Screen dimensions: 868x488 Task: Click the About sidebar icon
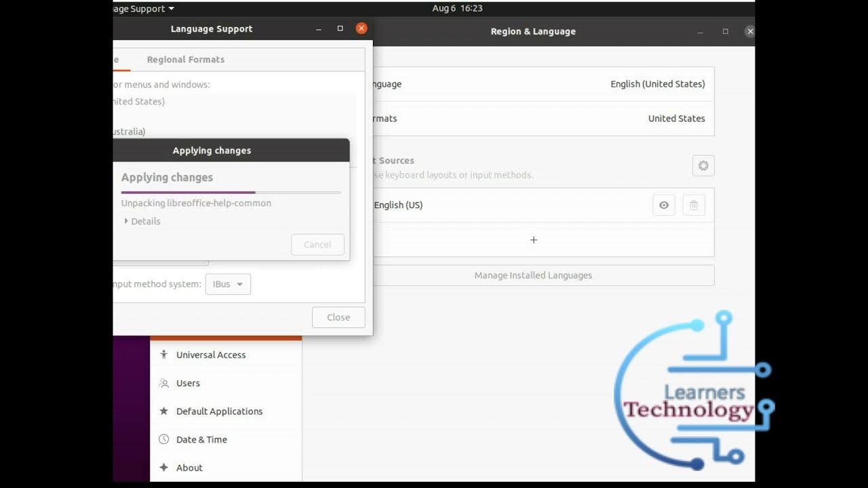163,468
